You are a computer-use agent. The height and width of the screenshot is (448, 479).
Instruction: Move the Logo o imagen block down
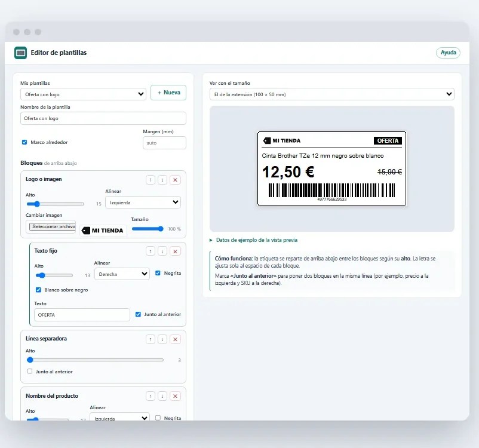point(162,180)
